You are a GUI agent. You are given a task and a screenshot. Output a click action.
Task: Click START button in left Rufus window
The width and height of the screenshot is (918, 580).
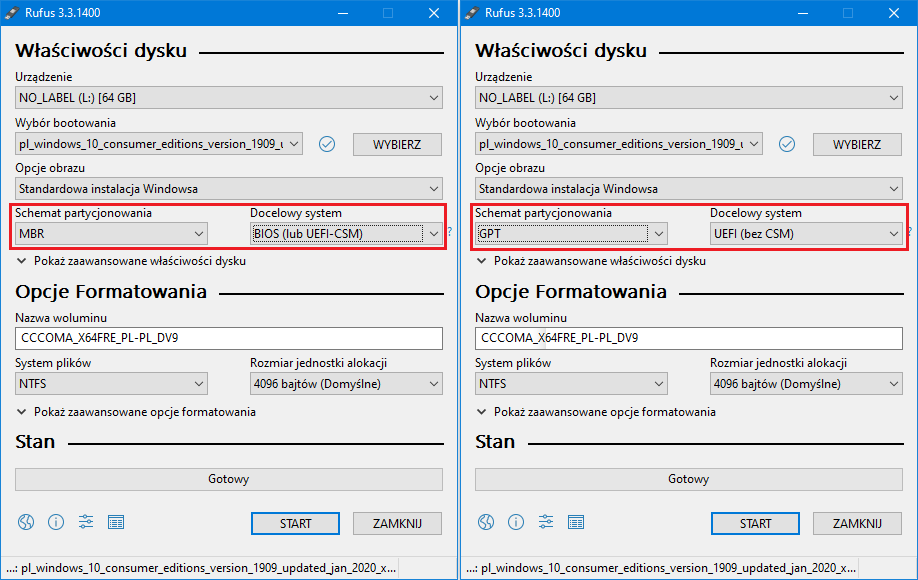click(x=296, y=524)
